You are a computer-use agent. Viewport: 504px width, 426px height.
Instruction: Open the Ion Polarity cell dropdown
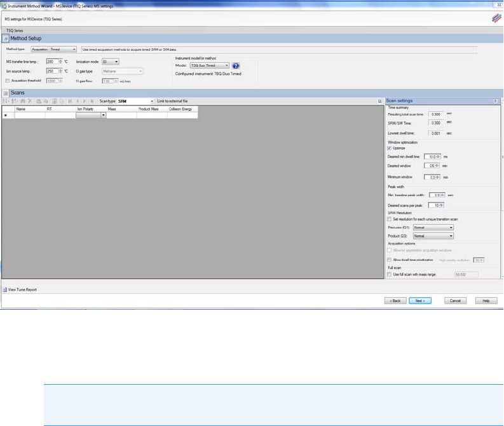[103, 116]
